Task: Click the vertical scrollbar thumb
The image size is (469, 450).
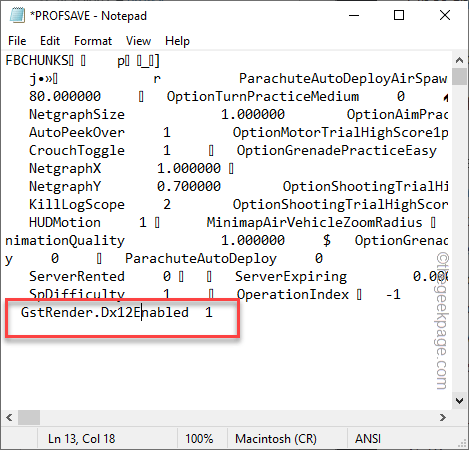Action: tap(459, 76)
